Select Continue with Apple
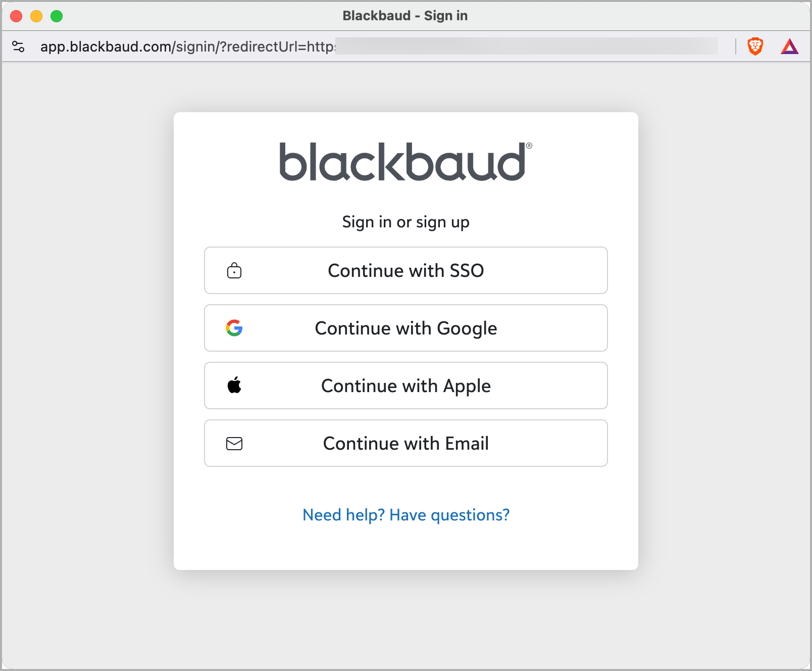The height and width of the screenshot is (671, 812). (x=405, y=386)
